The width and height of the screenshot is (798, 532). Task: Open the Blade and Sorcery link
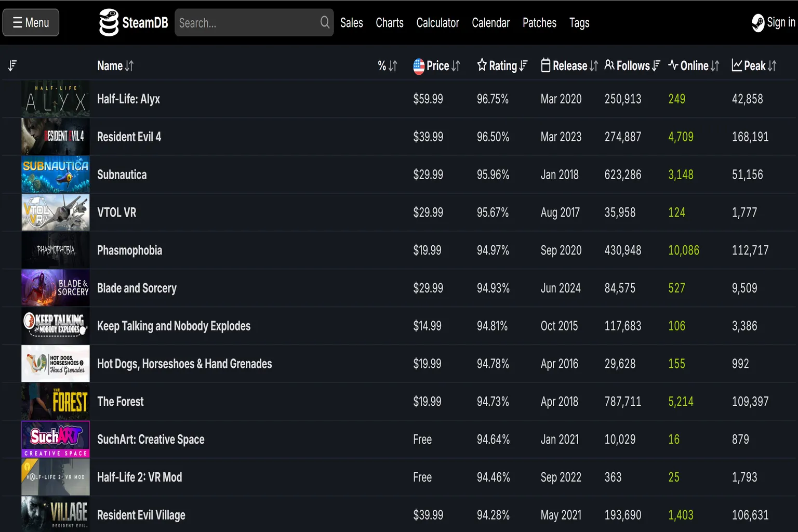(137, 288)
